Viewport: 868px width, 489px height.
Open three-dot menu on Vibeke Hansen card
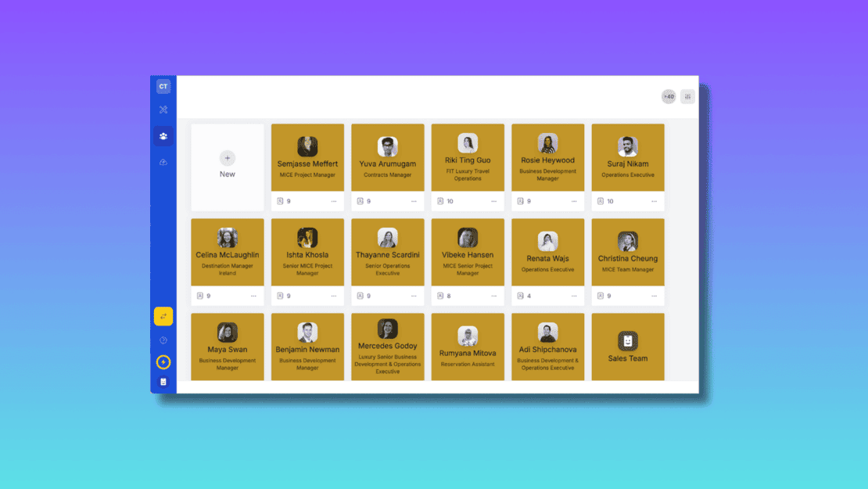494,296
